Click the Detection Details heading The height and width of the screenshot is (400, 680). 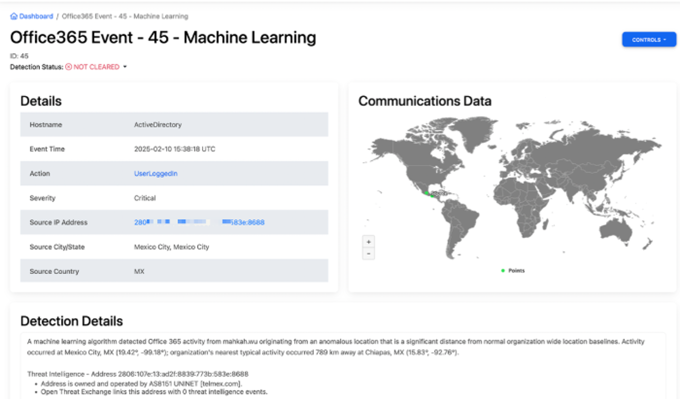72,321
